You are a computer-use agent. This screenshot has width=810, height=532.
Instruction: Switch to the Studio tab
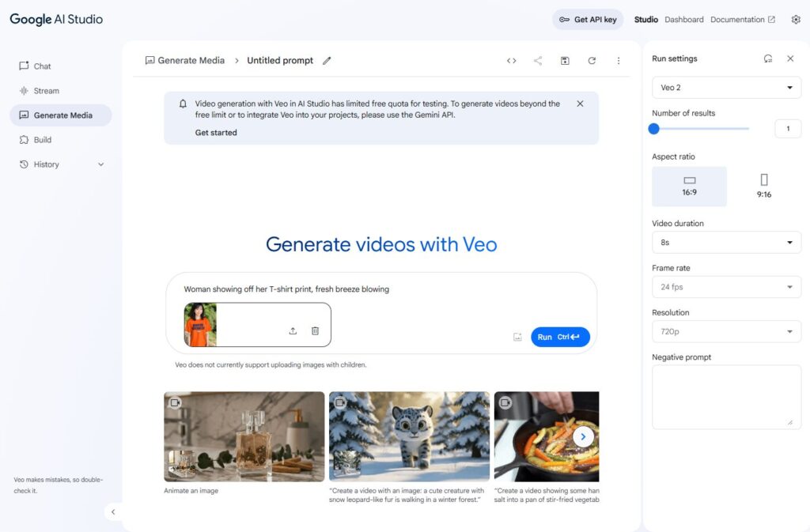click(645, 20)
